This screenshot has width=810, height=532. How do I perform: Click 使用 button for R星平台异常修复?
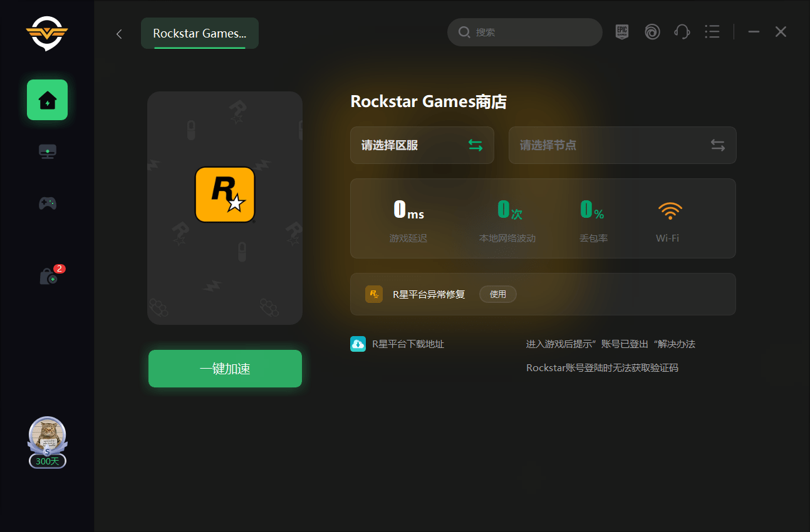pyautogui.click(x=497, y=294)
